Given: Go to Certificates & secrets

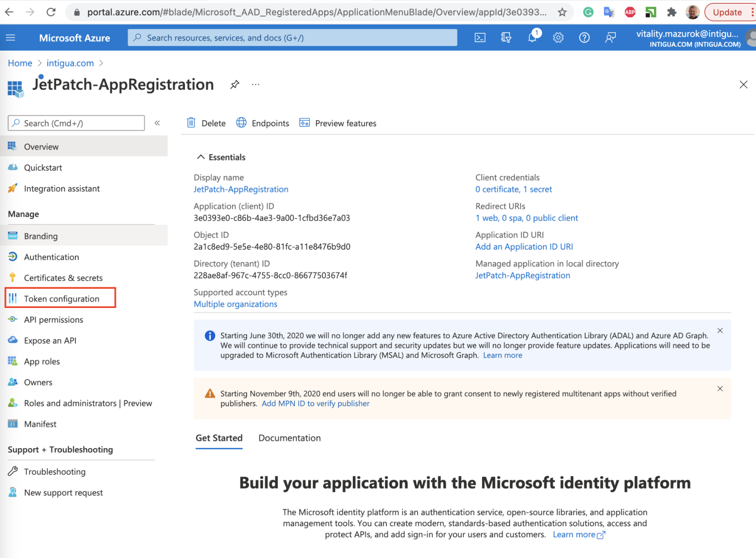Looking at the screenshot, I should point(63,278).
